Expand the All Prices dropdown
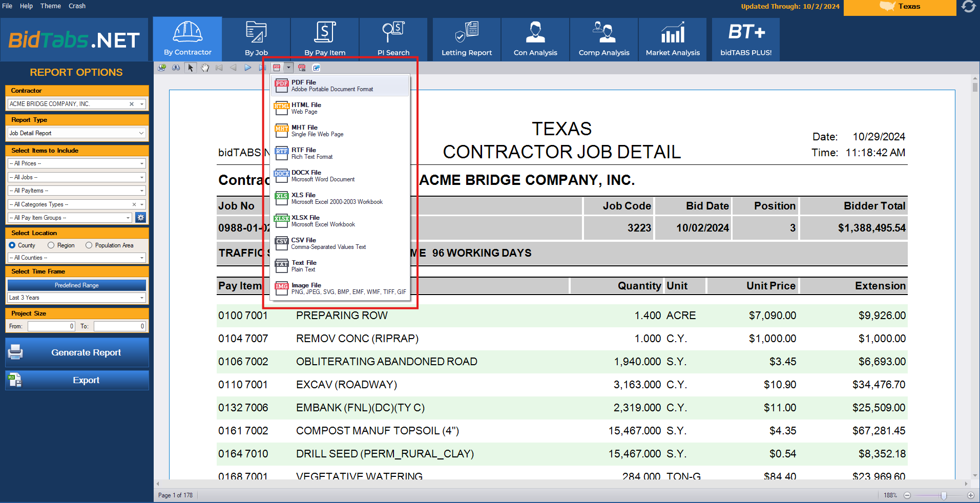Image resolution: width=980 pixels, height=503 pixels. click(142, 163)
